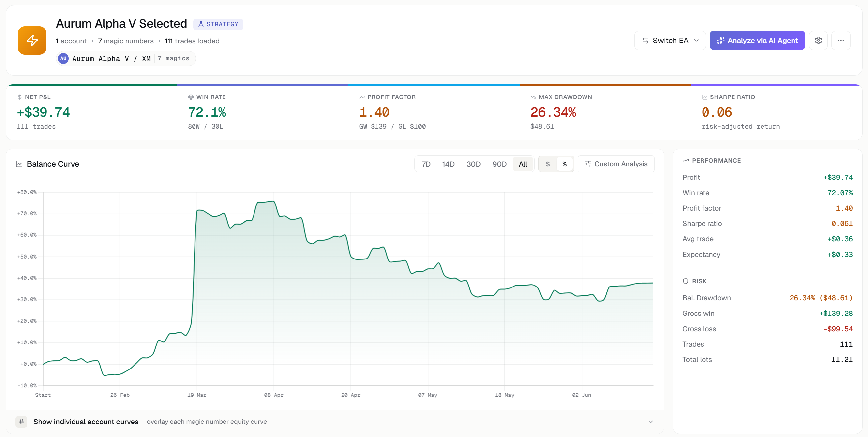Viewport: 868px width, 437px height.
Task: Switch chart units to percent
Action: pyautogui.click(x=564, y=164)
